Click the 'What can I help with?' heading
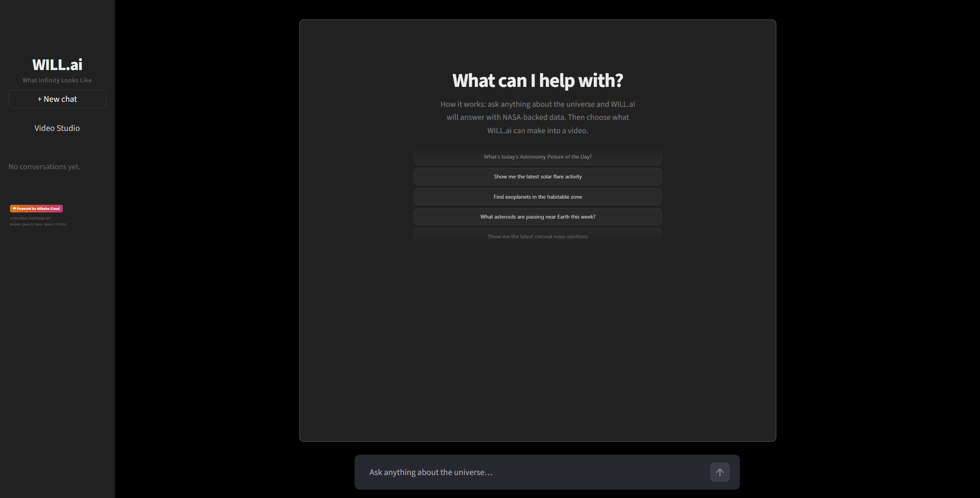This screenshot has width=980, height=498. click(538, 80)
